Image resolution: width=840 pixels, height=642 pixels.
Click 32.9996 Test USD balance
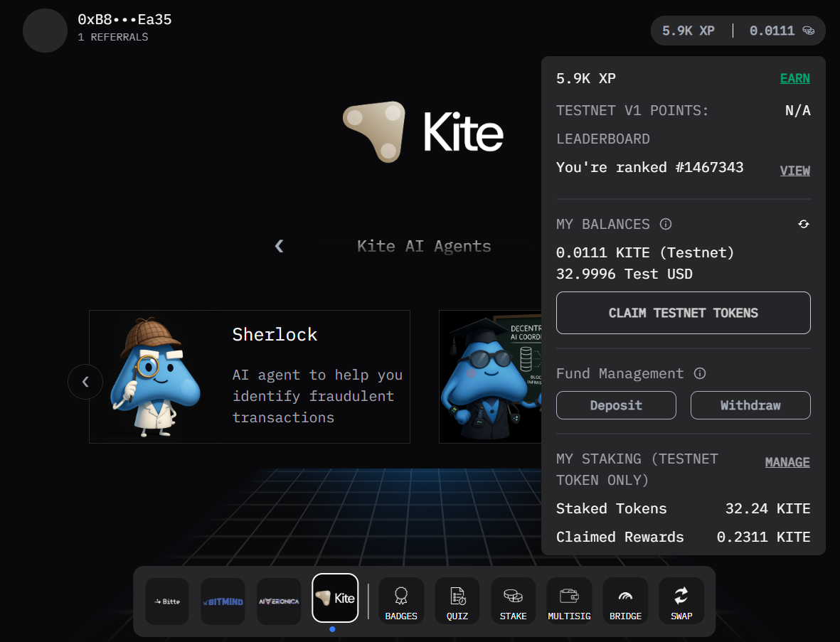click(624, 274)
